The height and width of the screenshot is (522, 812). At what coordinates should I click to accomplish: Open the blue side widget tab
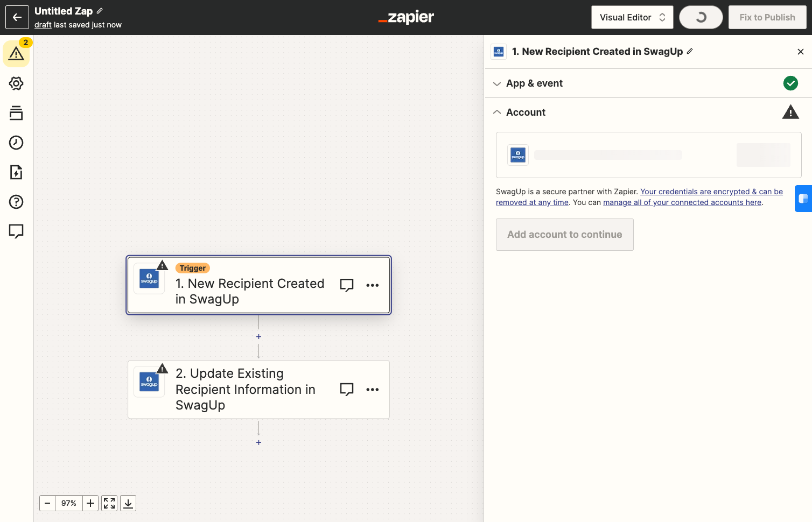click(x=803, y=199)
